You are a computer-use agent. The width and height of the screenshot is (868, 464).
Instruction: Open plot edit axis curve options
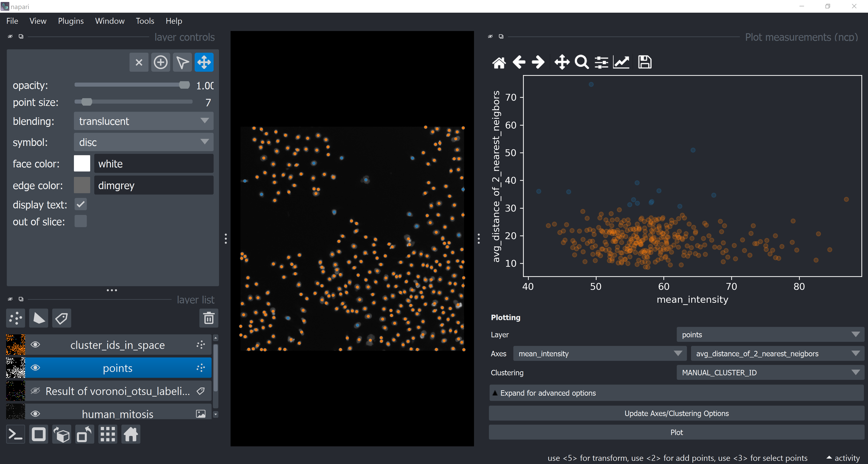(x=621, y=62)
